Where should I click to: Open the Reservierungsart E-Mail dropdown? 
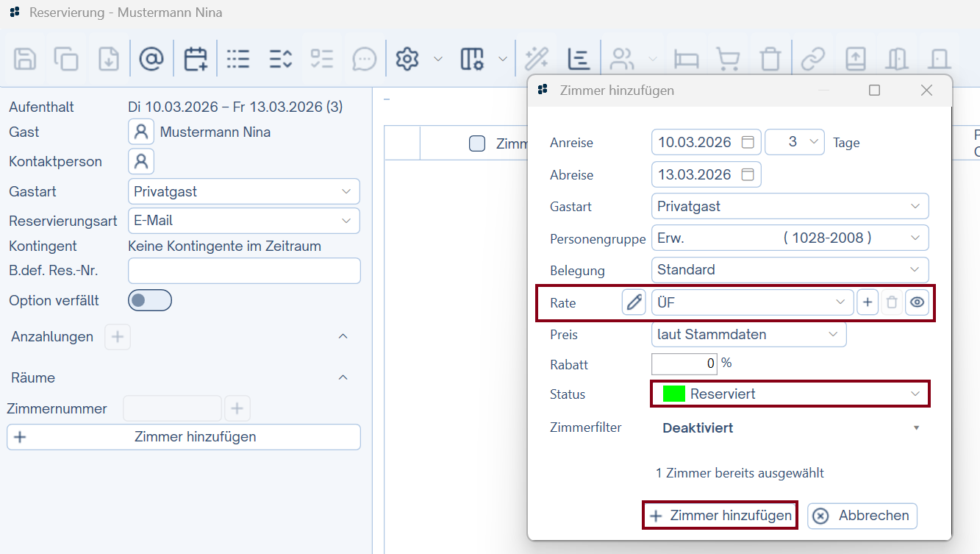[243, 221]
